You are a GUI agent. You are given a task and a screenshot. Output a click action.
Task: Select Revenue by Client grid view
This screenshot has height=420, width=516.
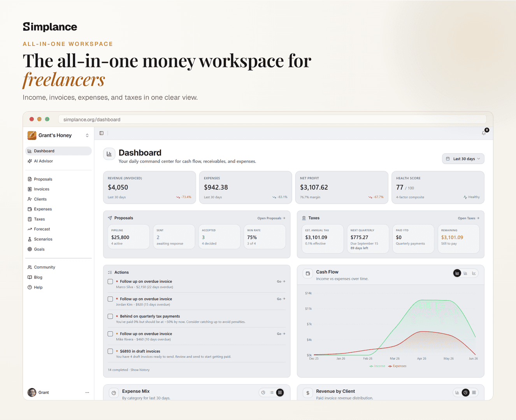[x=474, y=393]
